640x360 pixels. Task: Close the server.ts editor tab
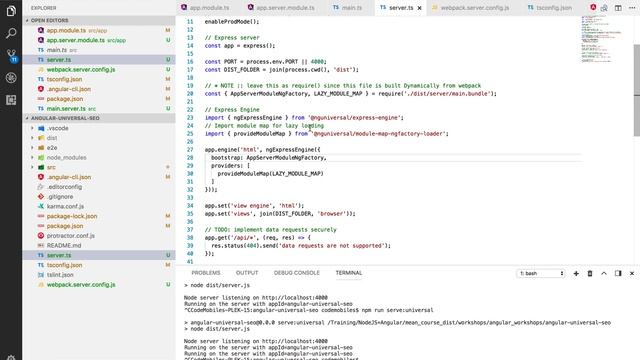coord(420,8)
